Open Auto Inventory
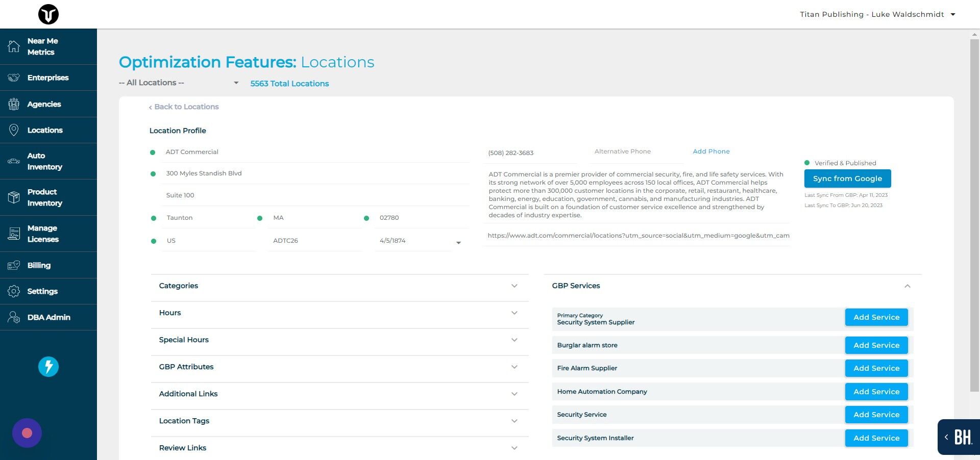This screenshot has height=460, width=980. (44, 161)
